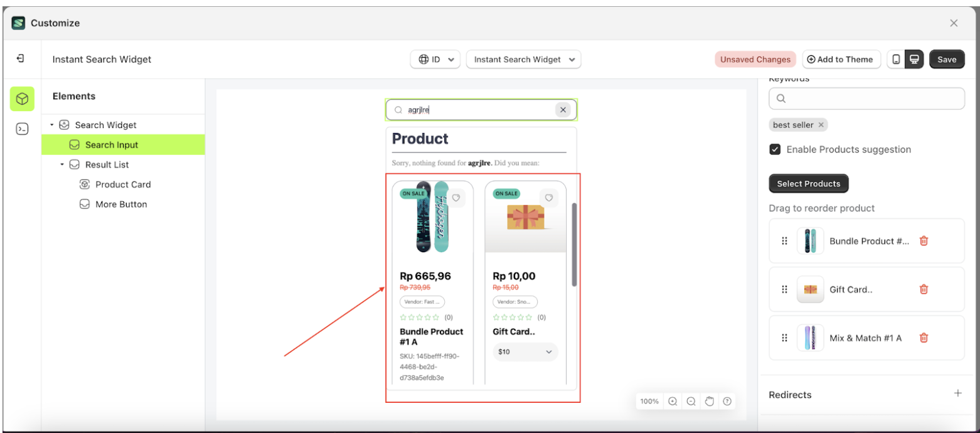Select Product Card in elements tree
The width and height of the screenshot is (980, 433).
(x=123, y=184)
